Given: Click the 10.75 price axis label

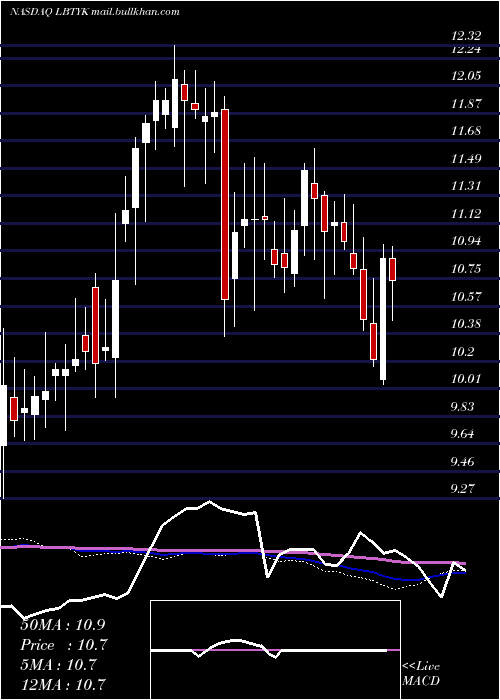Looking at the screenshot, I should point(466,269).
